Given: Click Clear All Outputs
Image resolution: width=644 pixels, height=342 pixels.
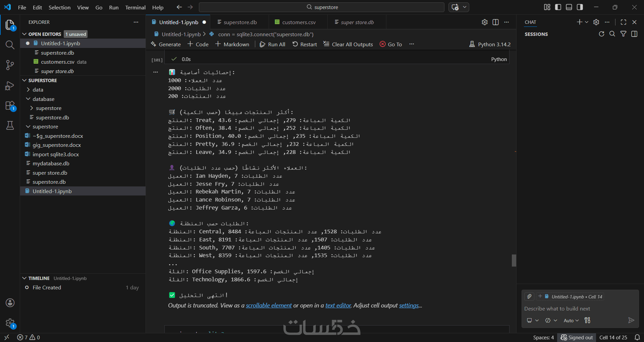Looking at the screenshot, I should [x=348, y=44].
